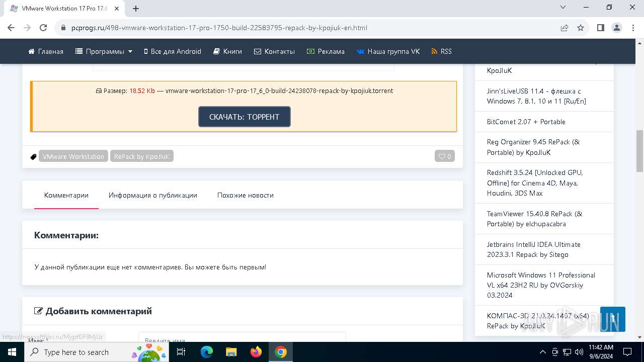Click the torrent file name text
This screenshot has height=362, width=644.
click(x=279, y=90)
